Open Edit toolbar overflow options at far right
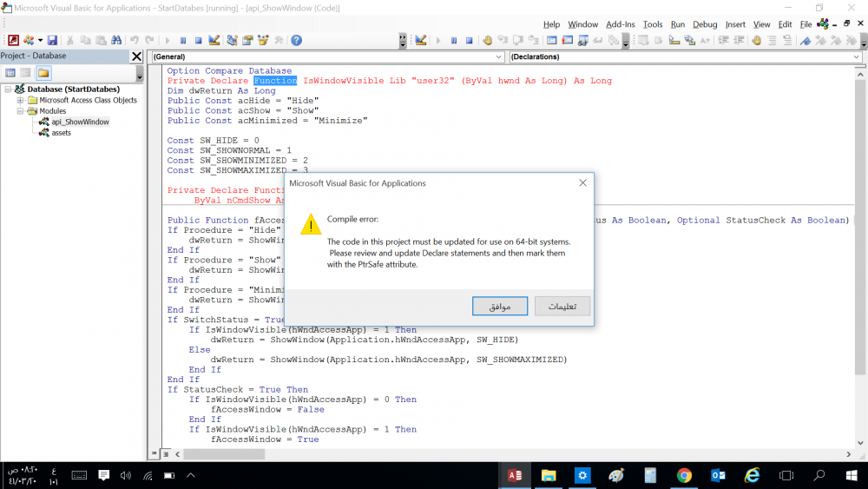 [x=864, y=41]
